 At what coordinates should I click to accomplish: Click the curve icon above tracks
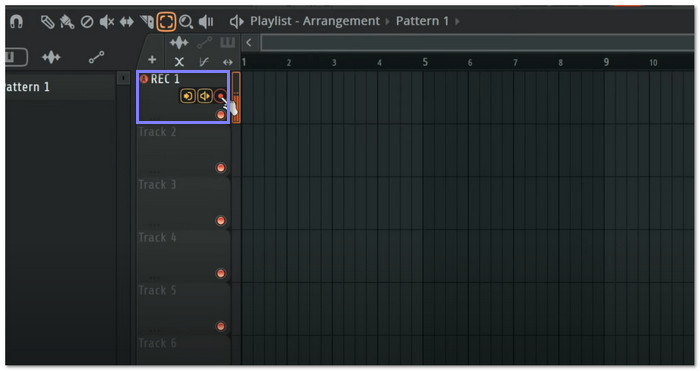204,62
